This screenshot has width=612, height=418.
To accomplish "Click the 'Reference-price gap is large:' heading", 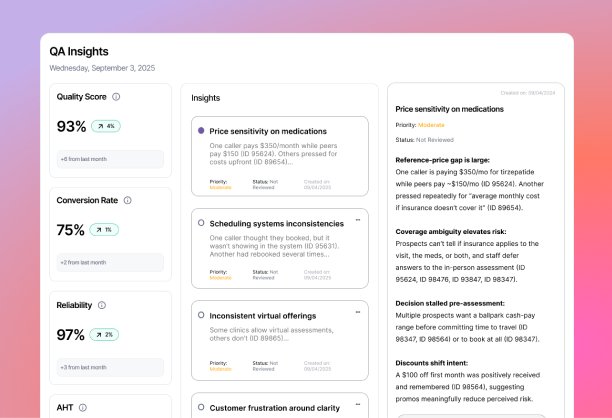I will [443, 160].
